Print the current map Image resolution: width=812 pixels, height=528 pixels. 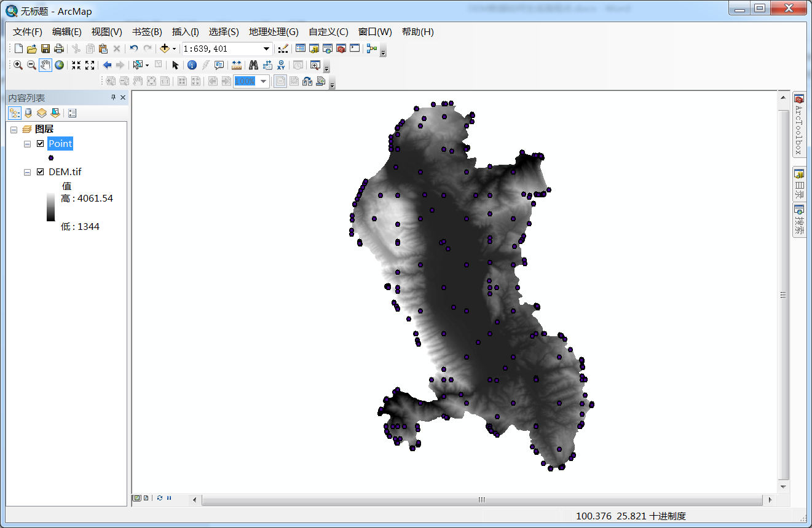[x=59, y=49]
